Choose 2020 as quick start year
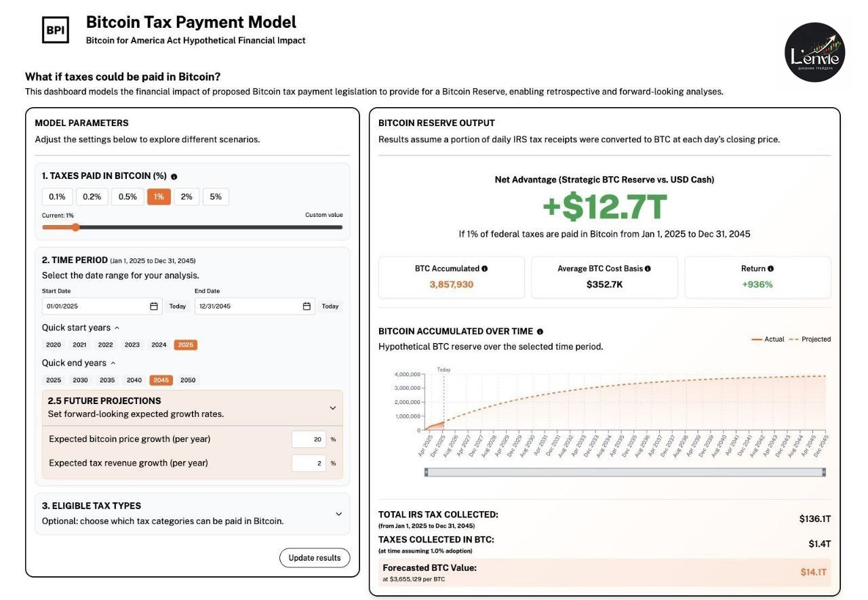Viewport: 868px width, 600px height. (54, 345)
